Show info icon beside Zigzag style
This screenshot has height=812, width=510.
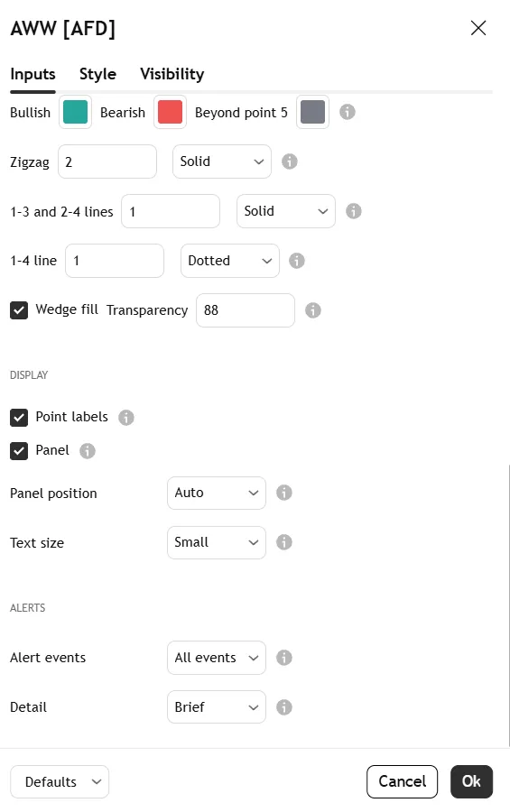pos(289,161)
